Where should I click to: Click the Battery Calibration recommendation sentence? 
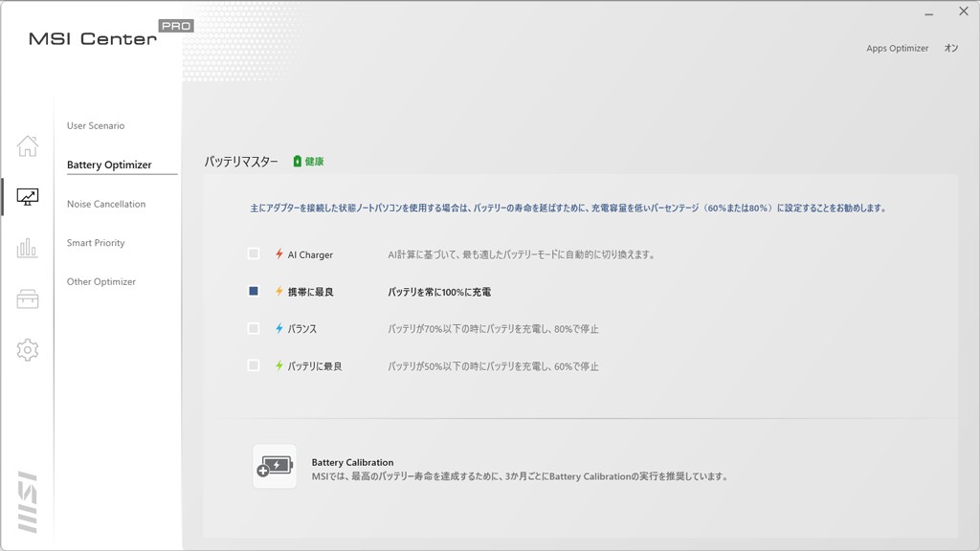tap(520, 476)
